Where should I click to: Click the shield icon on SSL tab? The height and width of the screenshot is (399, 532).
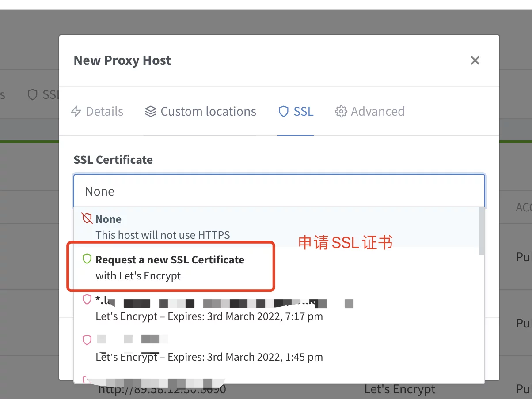tap(284, 112)
